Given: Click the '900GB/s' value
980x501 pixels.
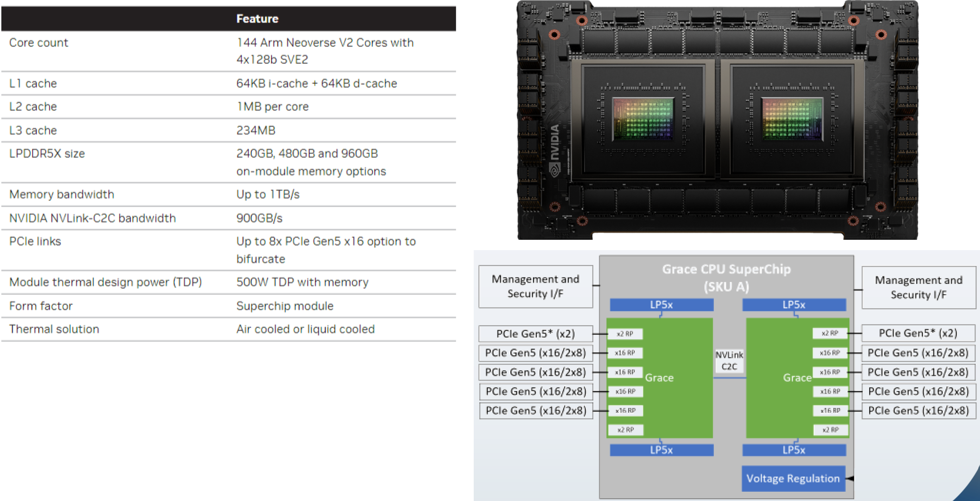Looking at the screenshot, I should click(260, 218).
